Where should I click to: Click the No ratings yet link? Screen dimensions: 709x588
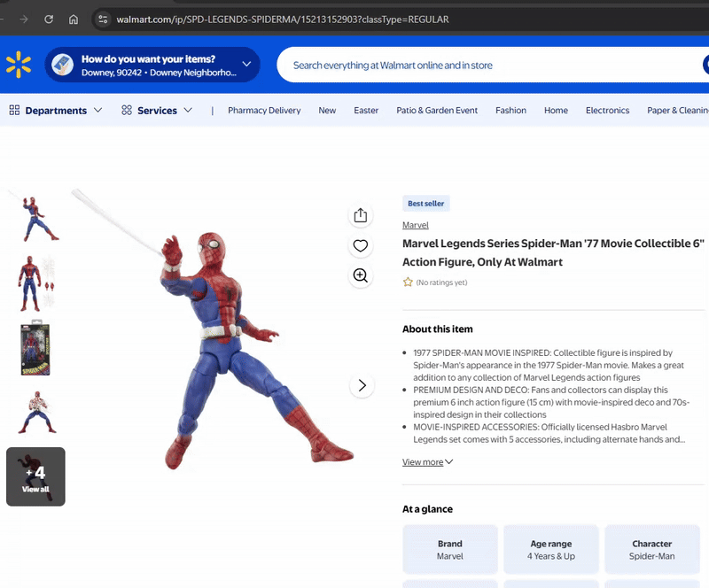tap(441, 282)
